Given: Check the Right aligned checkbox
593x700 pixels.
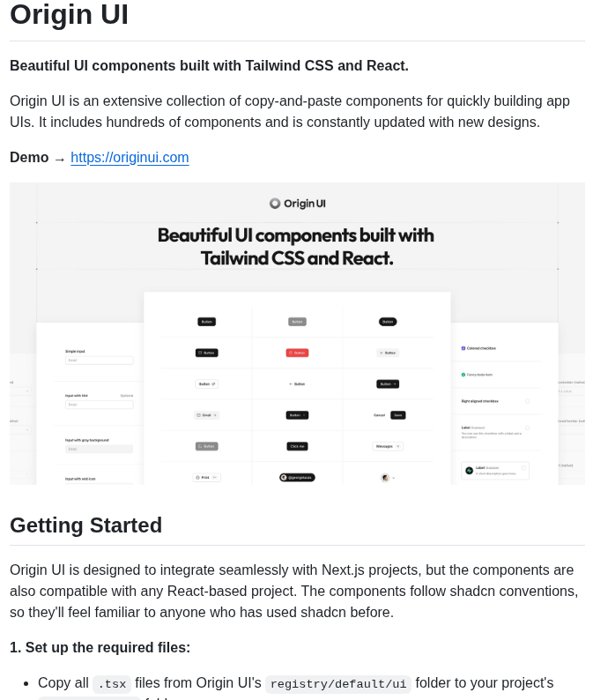Looking at the screenshot, I should (x=528, y=401).
